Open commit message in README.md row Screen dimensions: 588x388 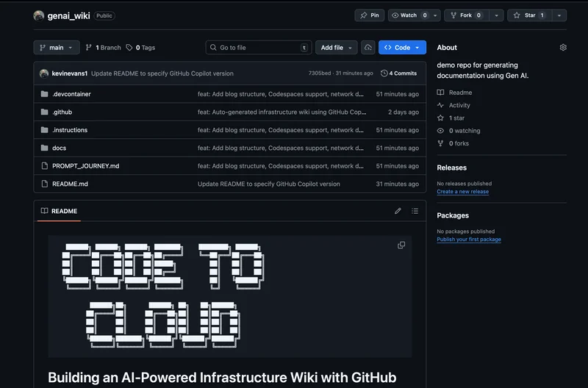click(x=269, y=184)
